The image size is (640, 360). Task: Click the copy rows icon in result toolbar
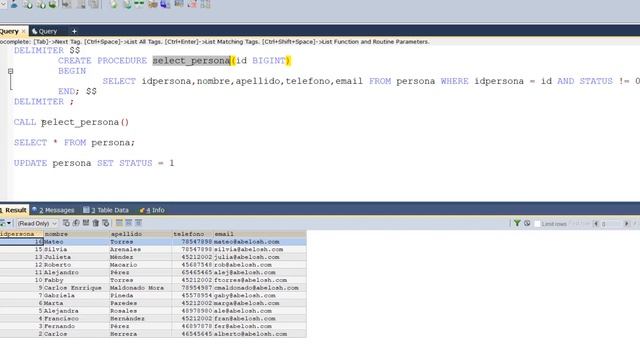coord(76,223)
